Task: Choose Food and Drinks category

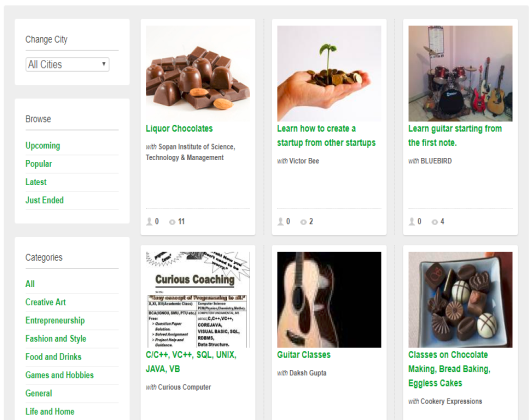Action: [53, 357]
